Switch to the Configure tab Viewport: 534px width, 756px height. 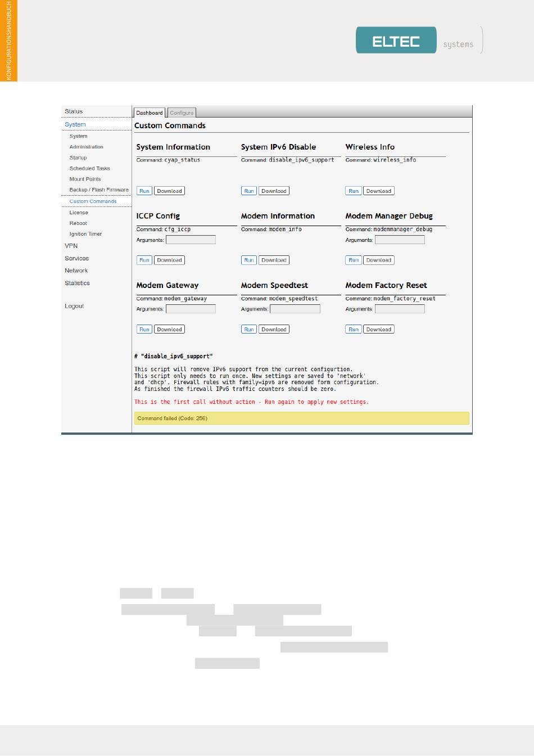tap(182, 112)
